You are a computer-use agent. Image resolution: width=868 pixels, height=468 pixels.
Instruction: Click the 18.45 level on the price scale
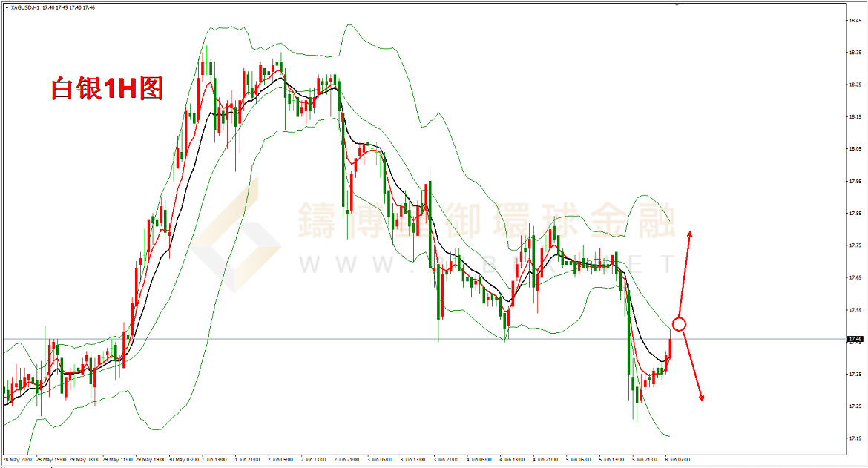pyautogui.click(x=855, y=20)
